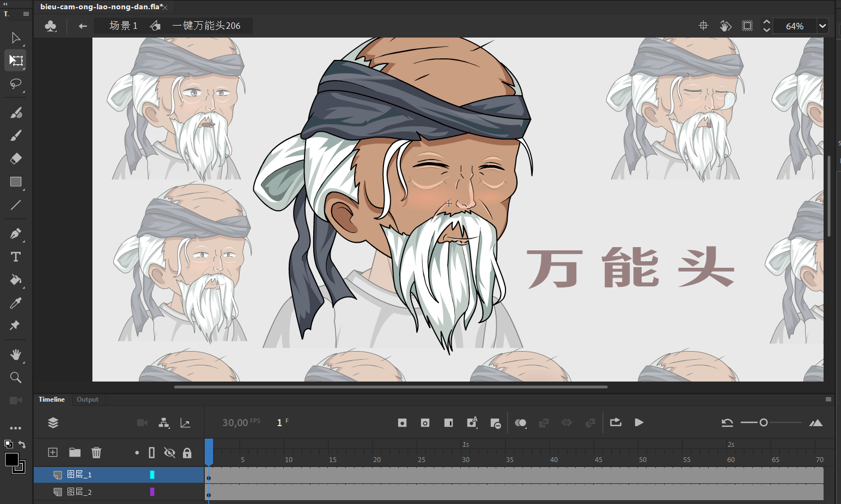Toggle outline view for all layers

pos(152,453)
